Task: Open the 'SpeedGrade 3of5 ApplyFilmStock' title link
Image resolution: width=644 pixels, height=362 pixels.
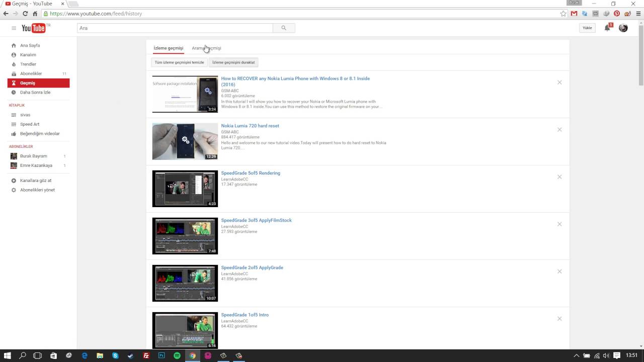Action: coord(256,220)
